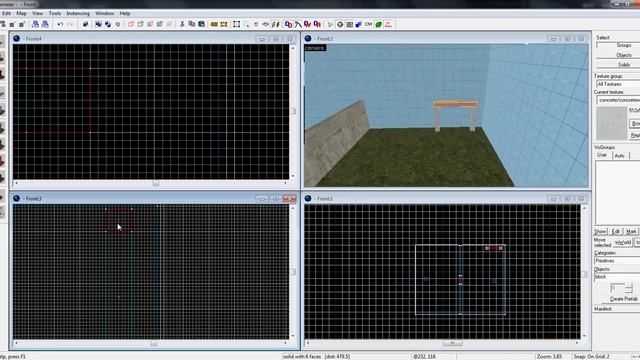The image size is (640, 360).
Task: Open the Categories Primitives dropdown
Action: tap(617, 260)
